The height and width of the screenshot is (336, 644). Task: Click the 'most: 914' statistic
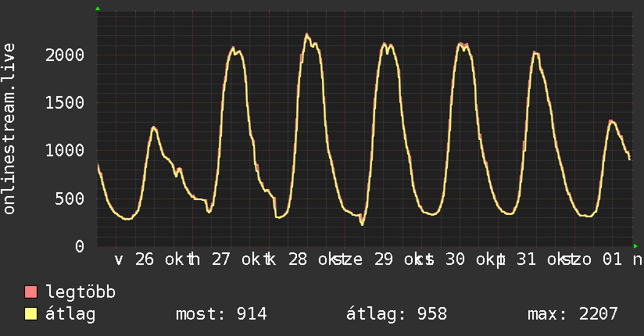click(221, 314)
